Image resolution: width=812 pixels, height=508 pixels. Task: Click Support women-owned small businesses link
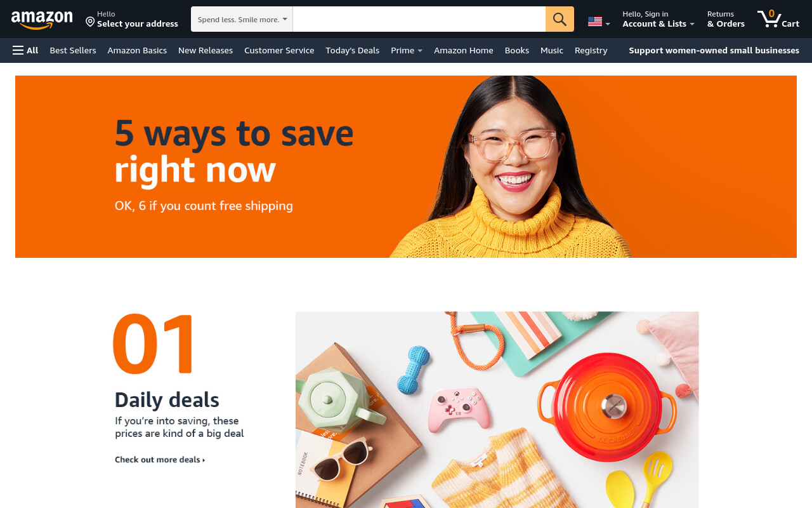click(714, 50)
